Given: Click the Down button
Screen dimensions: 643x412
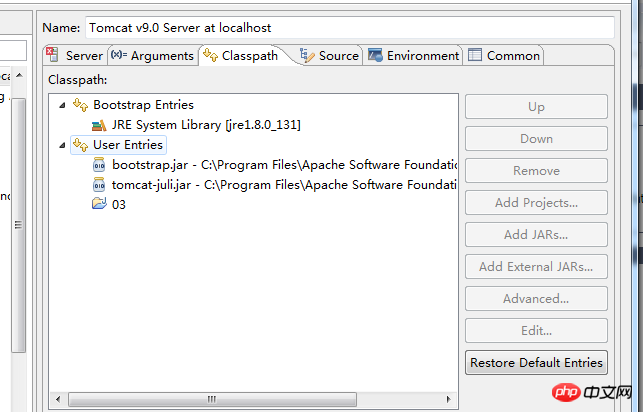Looking at the screenshot, I should [536, 139].
